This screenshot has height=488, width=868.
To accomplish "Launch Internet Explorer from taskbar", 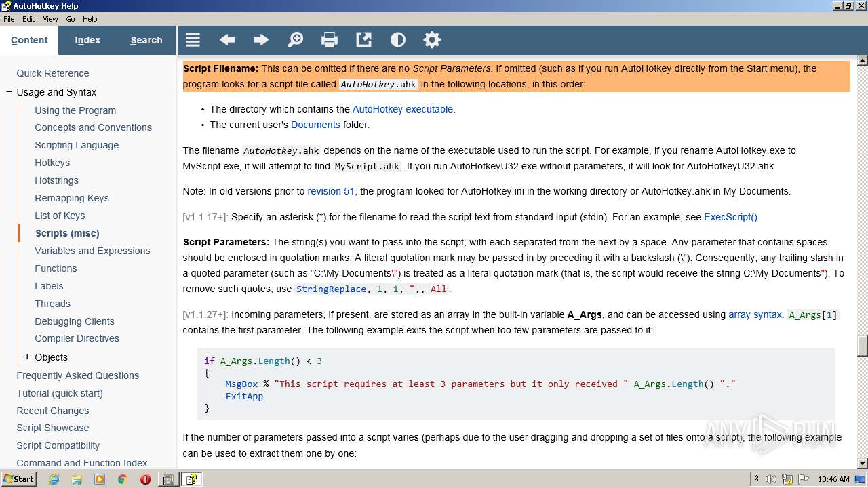I will pos(54,479).
